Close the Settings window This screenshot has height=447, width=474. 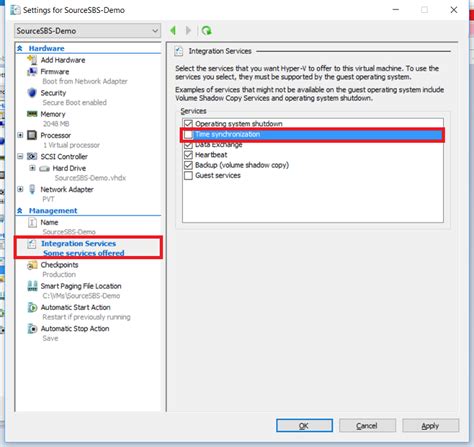point(454,10)
